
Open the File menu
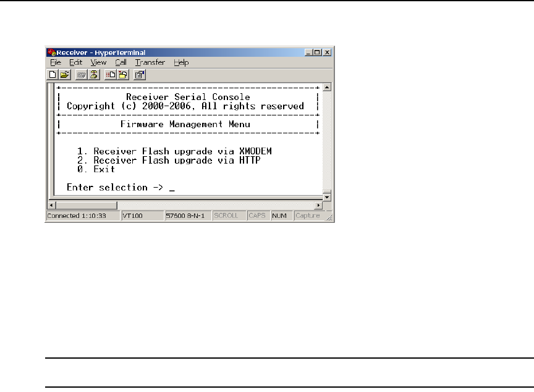click(56, 62)
